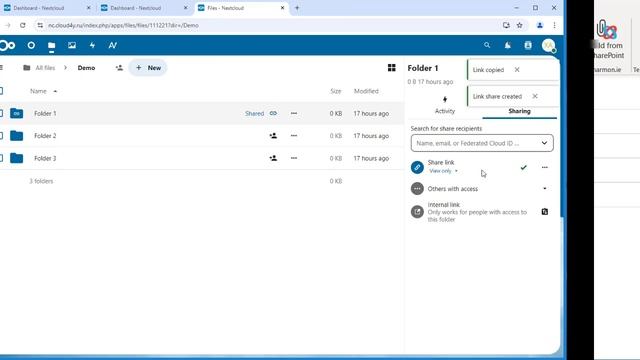This screenshot has height=360, width=640.
Task: Go to All files breadcrumb
Action: tap(39, 68)
